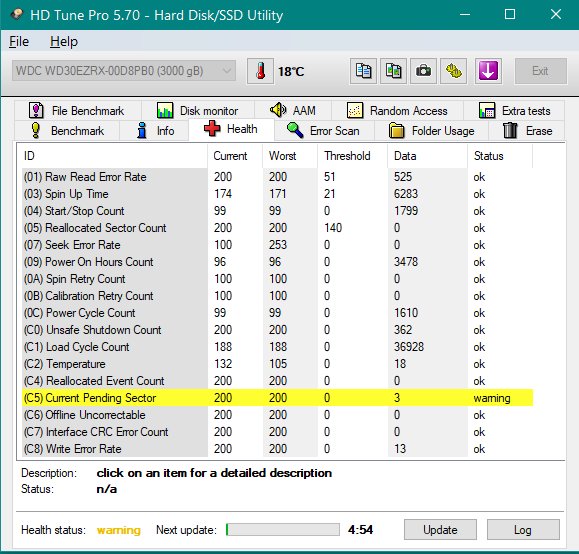Copy info to clipboard icon
This screenshot has width=579, height=554.
click(x=363, y=71)
